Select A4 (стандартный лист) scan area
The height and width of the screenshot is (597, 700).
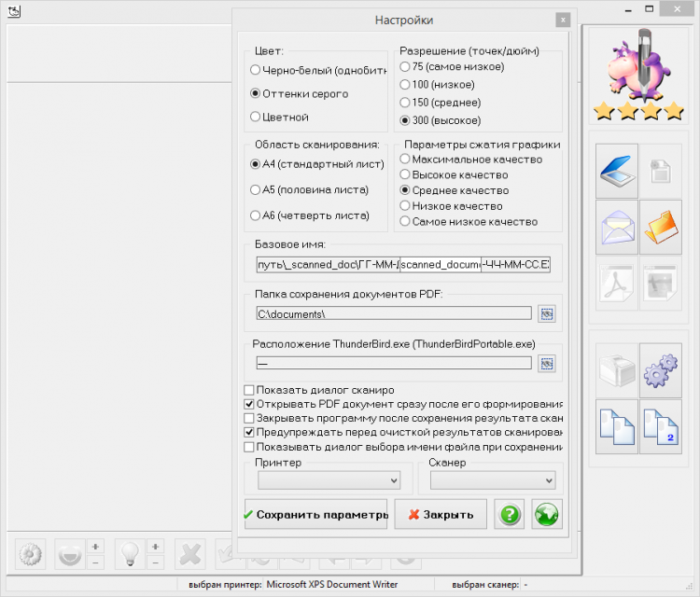pos(317,164)
